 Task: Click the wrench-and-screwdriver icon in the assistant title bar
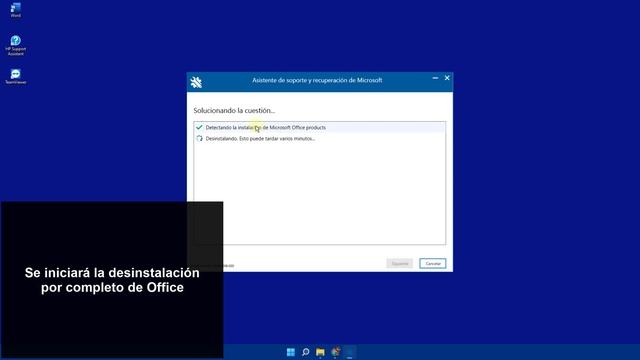click(196, 82)
